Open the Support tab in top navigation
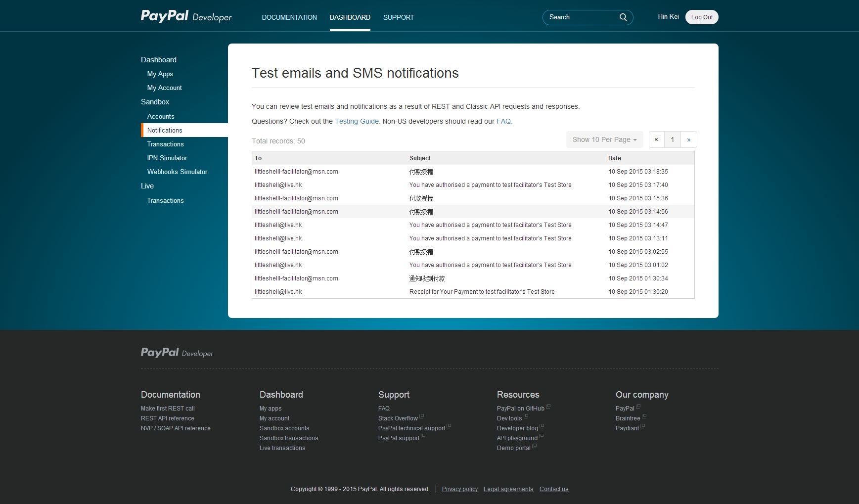Image resolution: width=859 pixels, height=504 pixels. pyautogui.click(x=398, y=17)
